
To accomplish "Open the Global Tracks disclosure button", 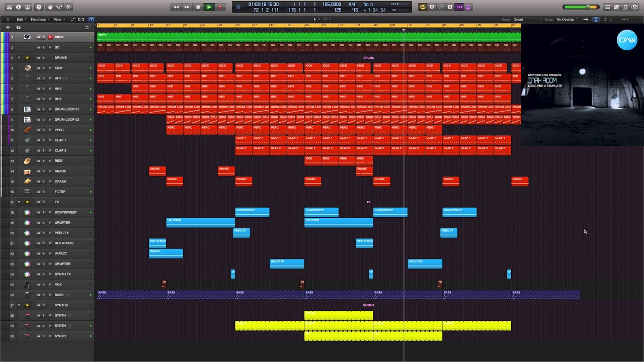I will (x=88, y=27).
